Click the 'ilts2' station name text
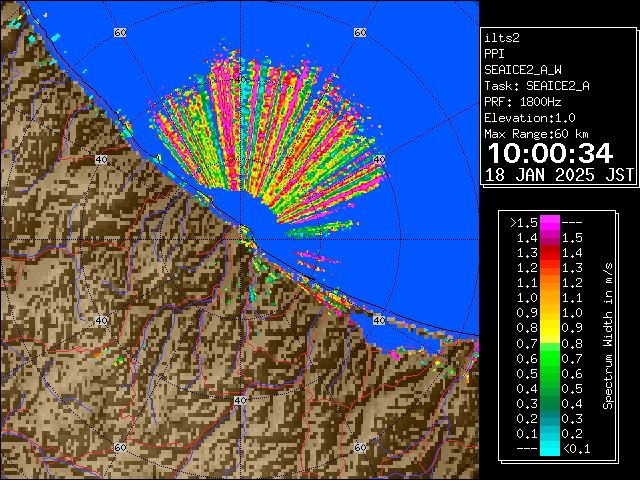640x480 pixels. coord(502,38)
